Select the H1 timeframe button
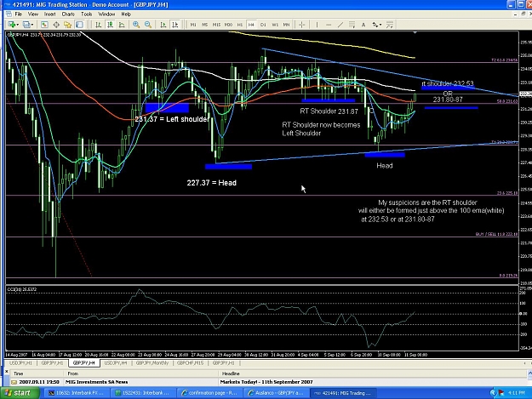 point(240,25)
